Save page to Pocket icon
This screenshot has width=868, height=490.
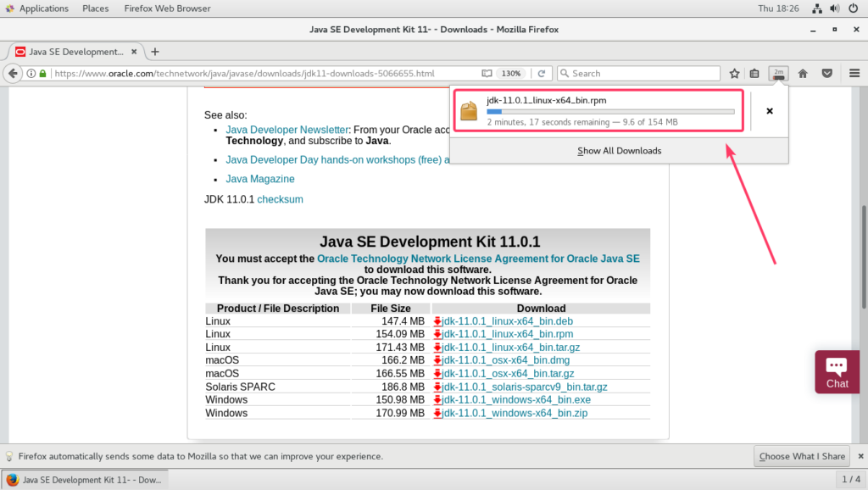click(x=827, y=73)
